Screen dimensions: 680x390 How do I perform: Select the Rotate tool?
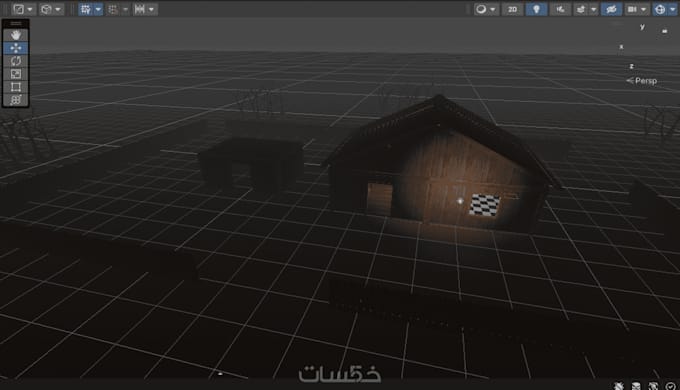pyautogui.click(x=16, y=61)
